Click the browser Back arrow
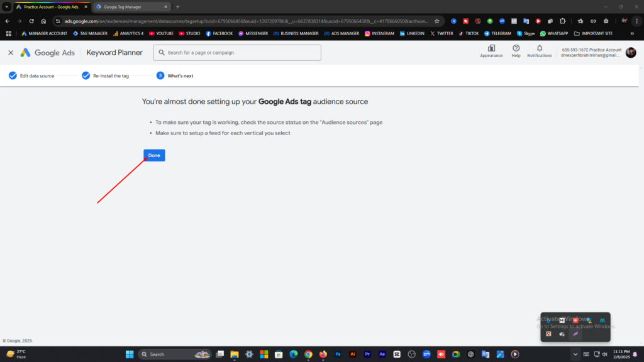Image resolution: width=644 pixels, height=362 pixels. pos(8,21)
